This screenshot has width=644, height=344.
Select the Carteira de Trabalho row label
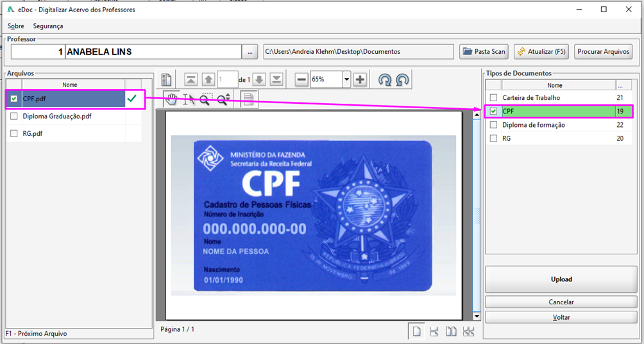531,97
